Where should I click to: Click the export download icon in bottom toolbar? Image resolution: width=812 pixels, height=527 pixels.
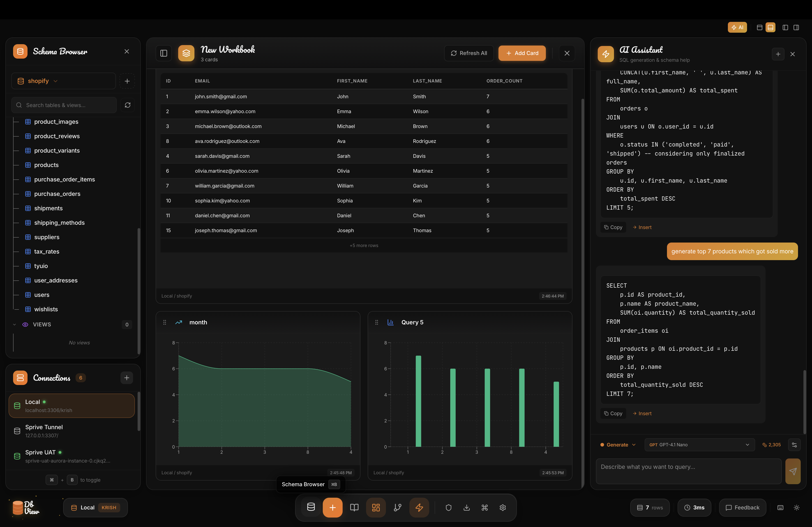(466, 508)
